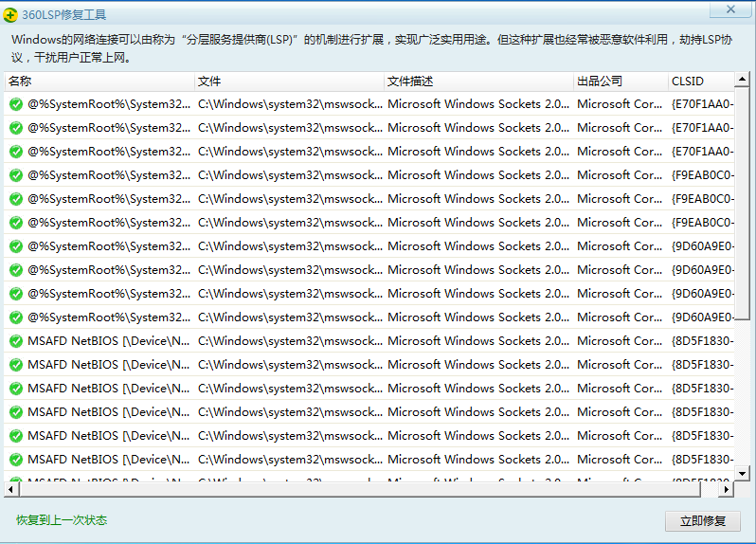This screenshot has width=756, height=544.
Task: Click topmost row's C:\Windows\system32\mswsock... file cell
Action: [x=290, y=104]
